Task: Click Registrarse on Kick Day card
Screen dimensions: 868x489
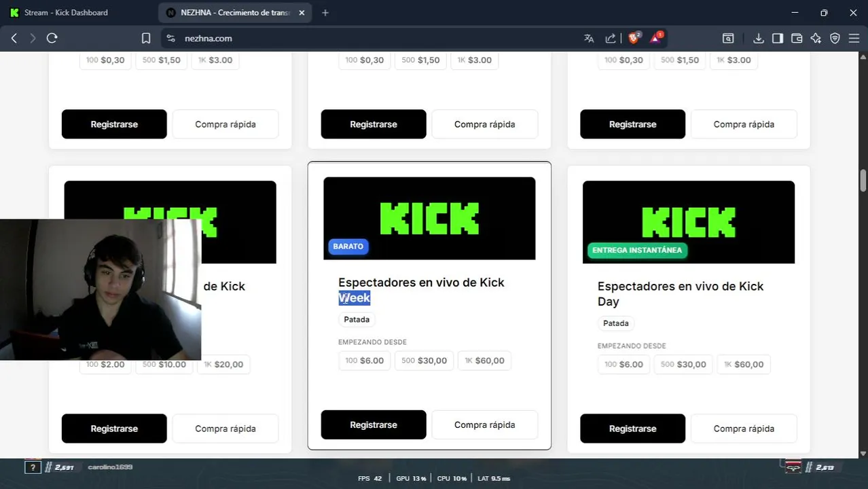Action: [x=633, y=429]
